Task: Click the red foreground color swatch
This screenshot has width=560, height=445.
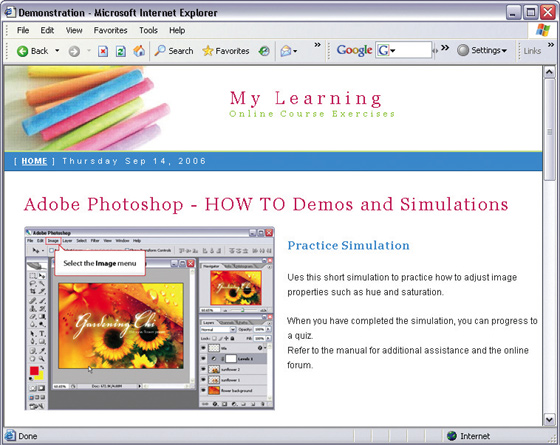Action: click(34, 370)
